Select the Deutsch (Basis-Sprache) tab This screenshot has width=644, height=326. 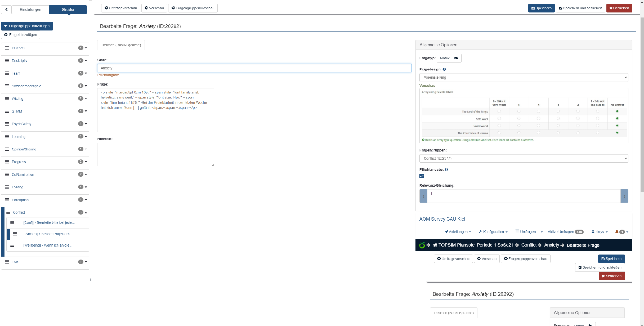coord(121,45)
